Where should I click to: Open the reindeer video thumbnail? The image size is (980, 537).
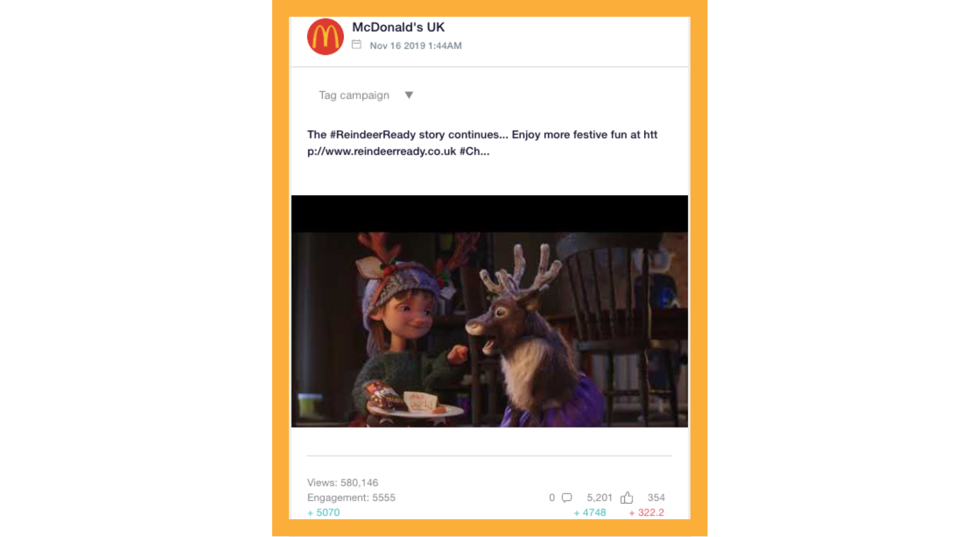(490, 311)
